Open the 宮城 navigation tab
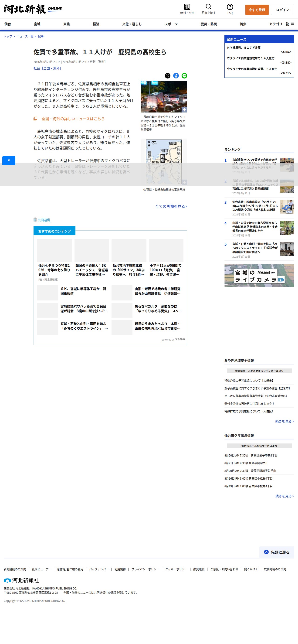The image size is (298, 644). pos(37,24)
